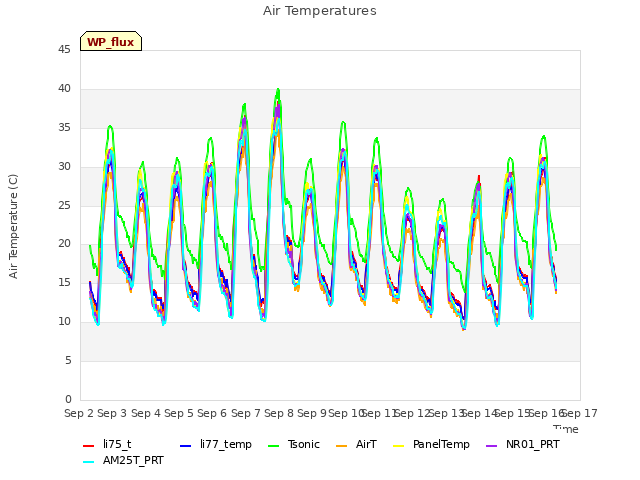Viewport: 640px width, 480px height.
Task: Click the 5 y-axis tick label
Action: point(68,360)
